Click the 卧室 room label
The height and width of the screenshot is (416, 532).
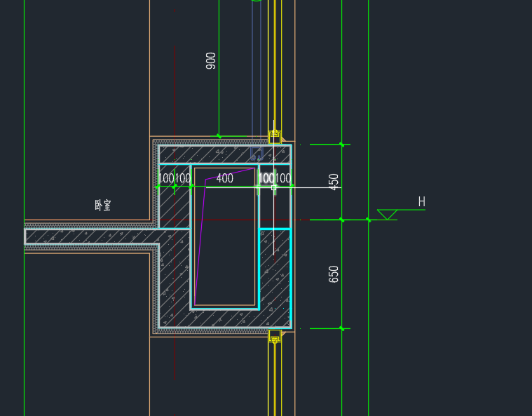[103, 206]
